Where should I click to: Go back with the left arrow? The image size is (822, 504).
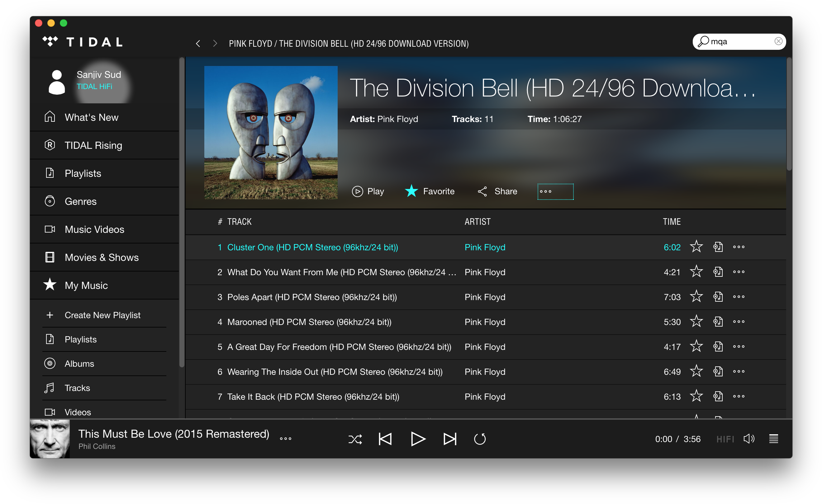coord(198,44)
